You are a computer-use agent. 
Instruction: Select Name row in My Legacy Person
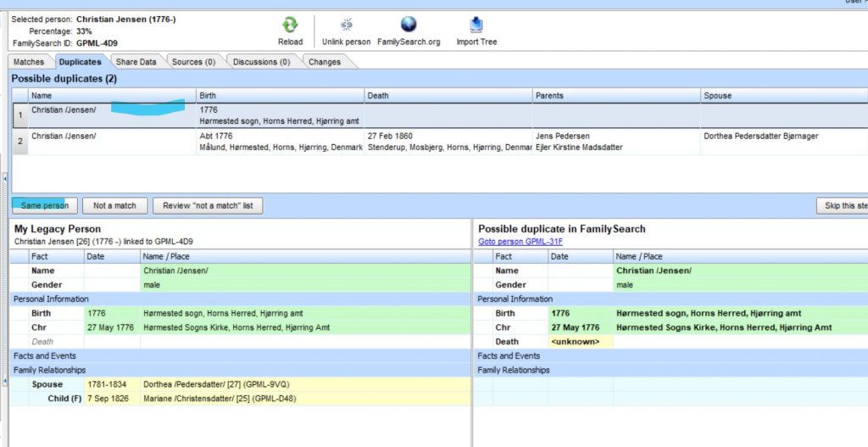click(x=240, y=271)
